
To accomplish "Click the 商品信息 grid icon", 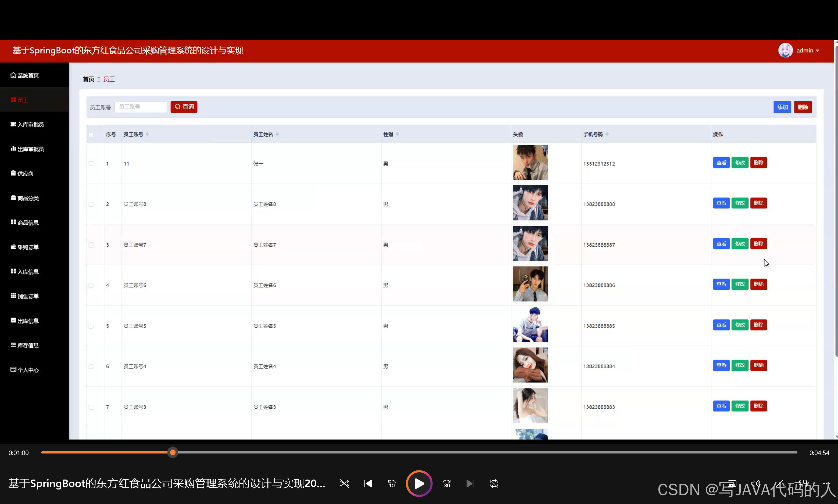I will tap(13, 222).
